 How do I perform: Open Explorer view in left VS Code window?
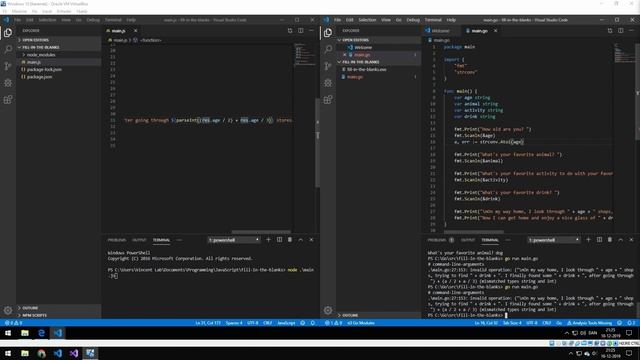click(x=8, y=33)
